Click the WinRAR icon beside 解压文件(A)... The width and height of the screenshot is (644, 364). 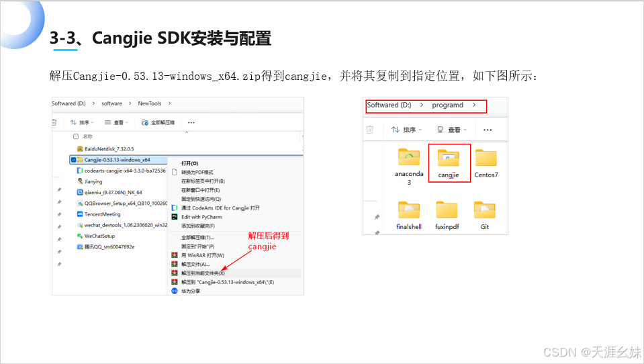tap(175, 264)
